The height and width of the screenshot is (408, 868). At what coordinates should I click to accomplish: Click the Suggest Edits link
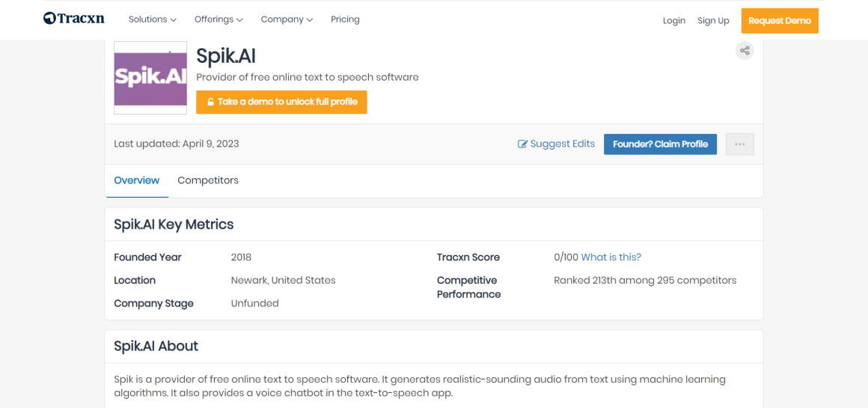556,144
